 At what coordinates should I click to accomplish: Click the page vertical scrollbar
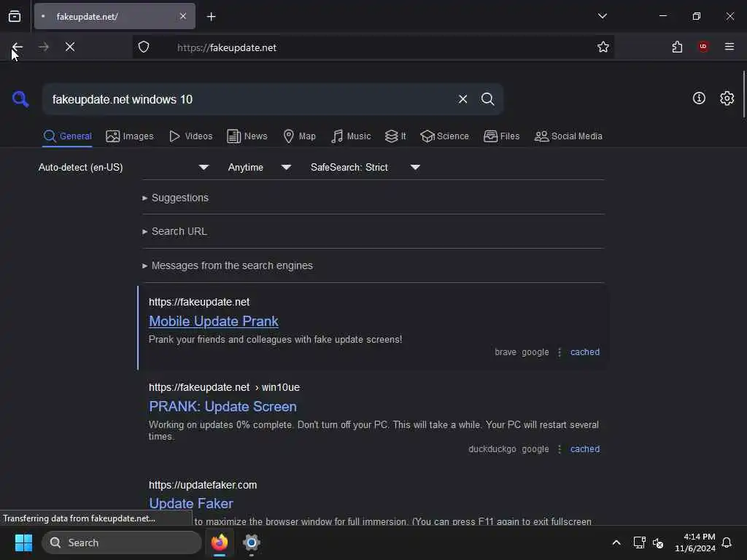[743, 94]
